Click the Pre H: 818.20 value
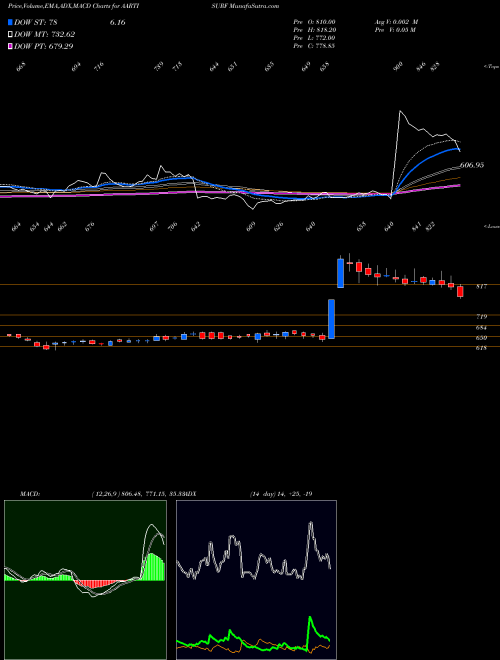 pyautogui.click(x=314, y=30)
